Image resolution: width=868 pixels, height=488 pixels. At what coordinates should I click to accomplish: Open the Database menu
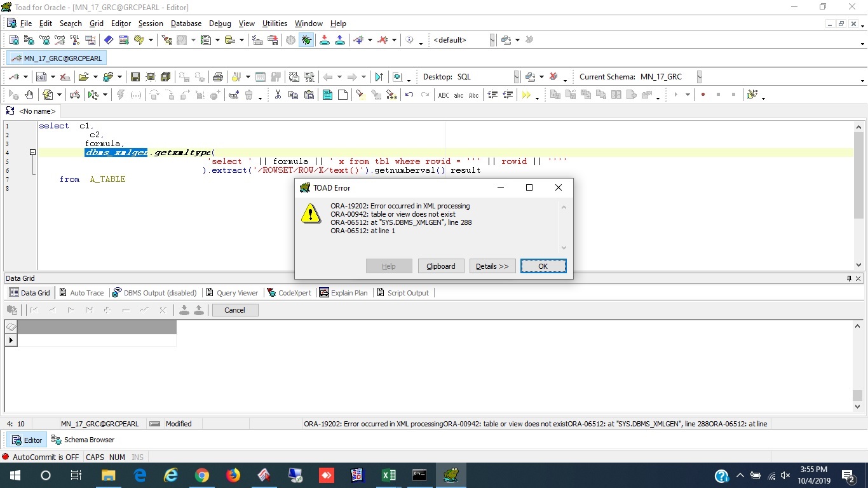click(186, 24)
